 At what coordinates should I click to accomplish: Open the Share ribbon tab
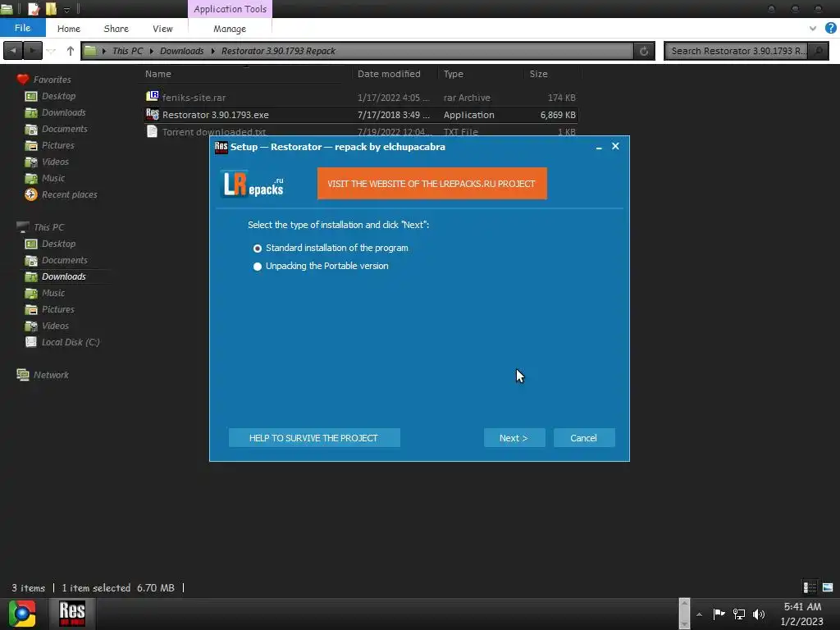tap(116, 29)
